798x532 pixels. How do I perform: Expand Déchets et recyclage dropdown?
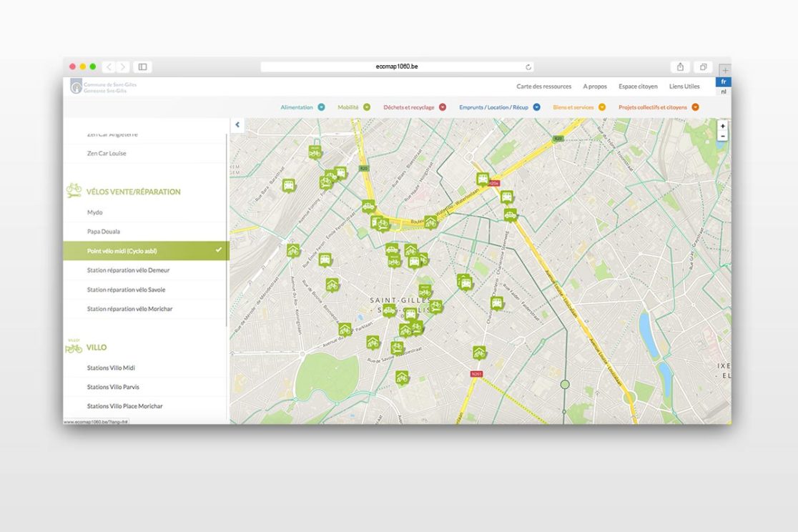[443, 107]
